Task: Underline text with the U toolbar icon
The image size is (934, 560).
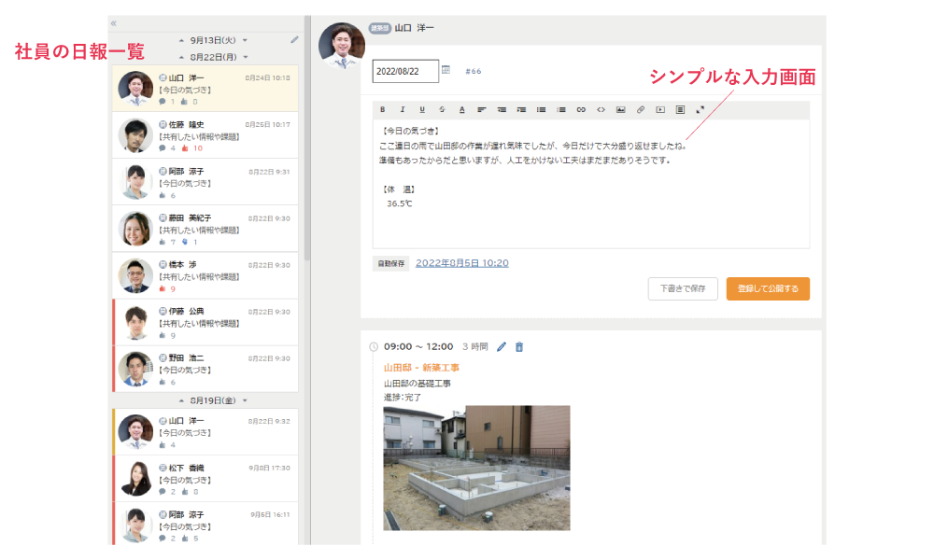Action: click(422, 109)
